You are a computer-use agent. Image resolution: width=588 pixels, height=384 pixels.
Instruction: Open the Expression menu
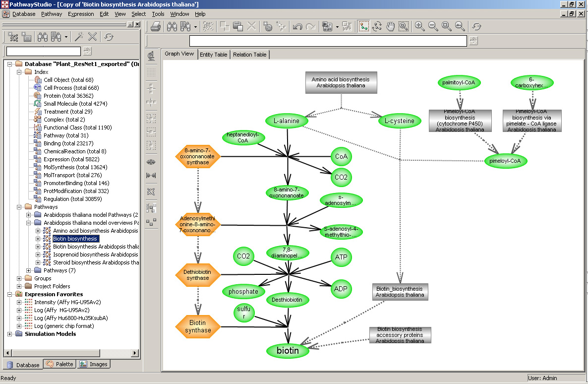point(81,14)
